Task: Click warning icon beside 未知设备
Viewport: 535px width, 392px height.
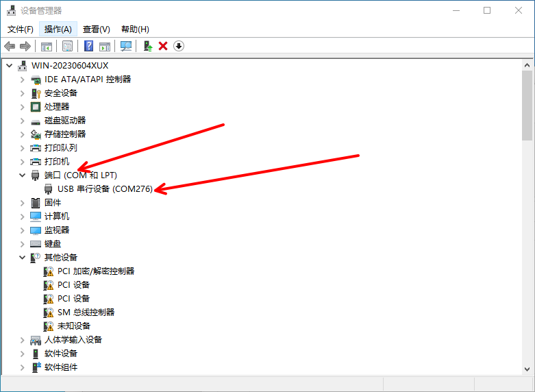Action: pos(49,326)
